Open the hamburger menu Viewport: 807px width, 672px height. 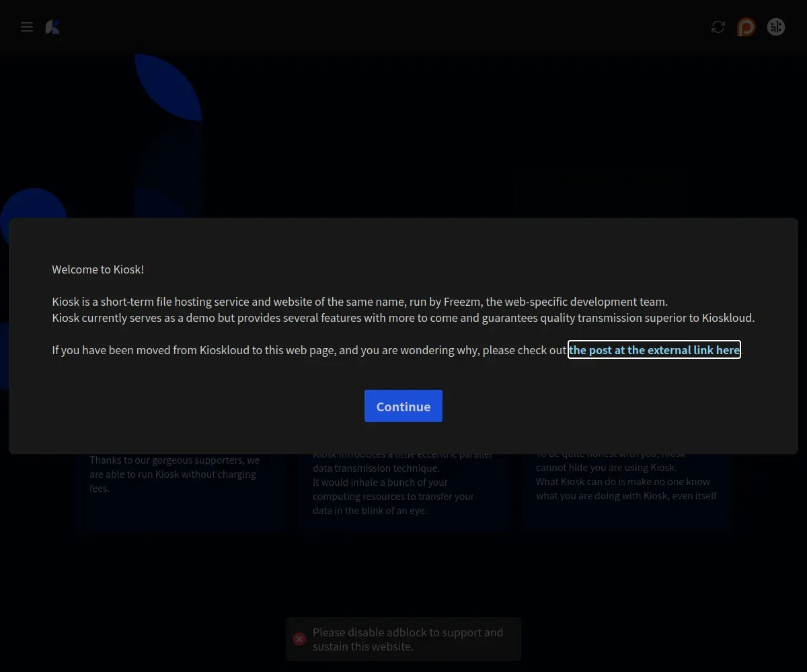tap(27, 27)
